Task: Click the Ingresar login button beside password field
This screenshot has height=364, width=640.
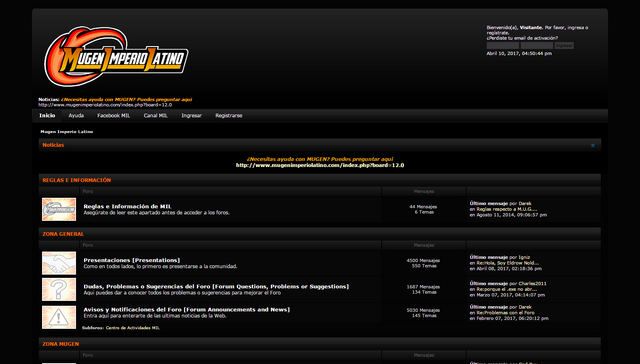Action: point(564,46)
